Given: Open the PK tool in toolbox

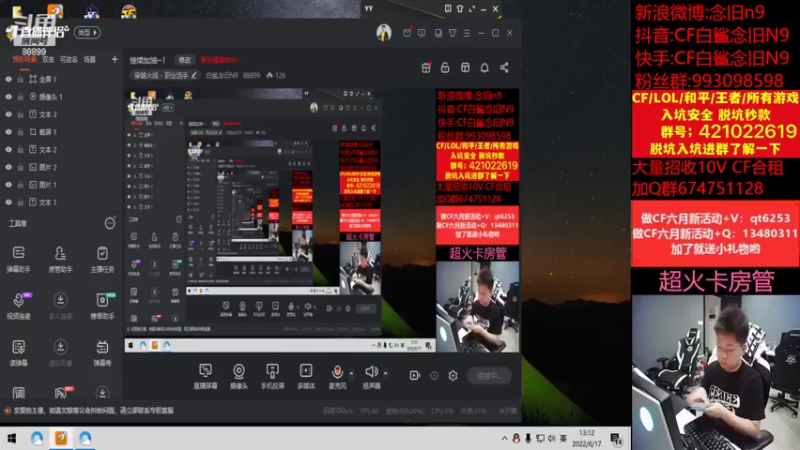Looking at the screenshot, I should (62, 392).
